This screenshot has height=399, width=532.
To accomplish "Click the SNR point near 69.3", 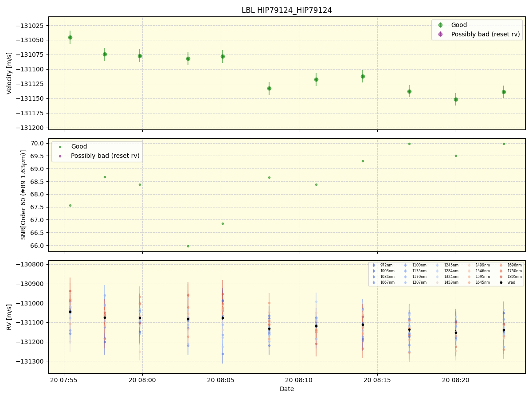I will (363, 161).
